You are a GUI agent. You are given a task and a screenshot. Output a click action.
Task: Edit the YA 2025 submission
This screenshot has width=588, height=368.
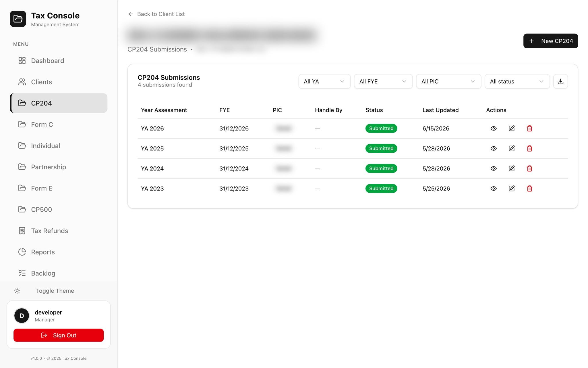click(x=512, y=148)
